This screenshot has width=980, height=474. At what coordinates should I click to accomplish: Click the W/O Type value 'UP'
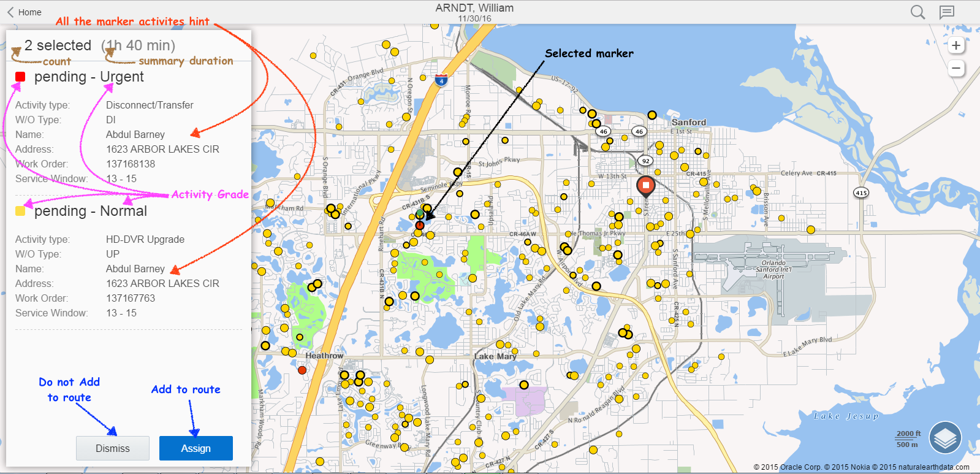click(x=113, y=254)
